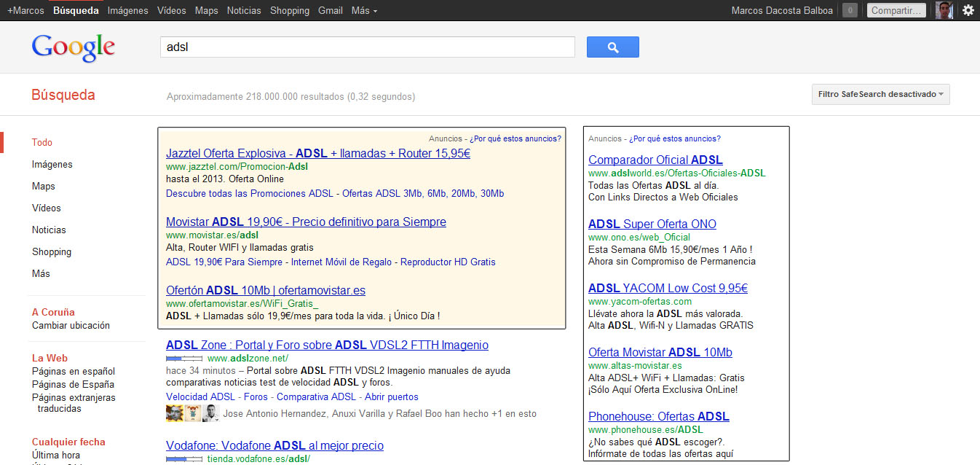The height and width of the screenshot is (465, 980).
Task: Open the Filtro SafeSearch desactivado dropdown
Action: pos(881,94)
